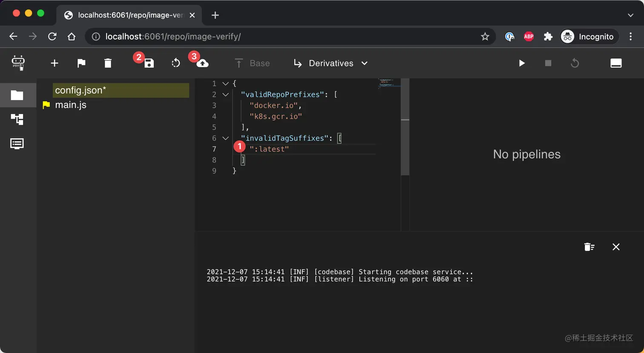The width and height of the screenshot is (644, 353).
Task: Click the stop square button
Action: coord(548,63)
